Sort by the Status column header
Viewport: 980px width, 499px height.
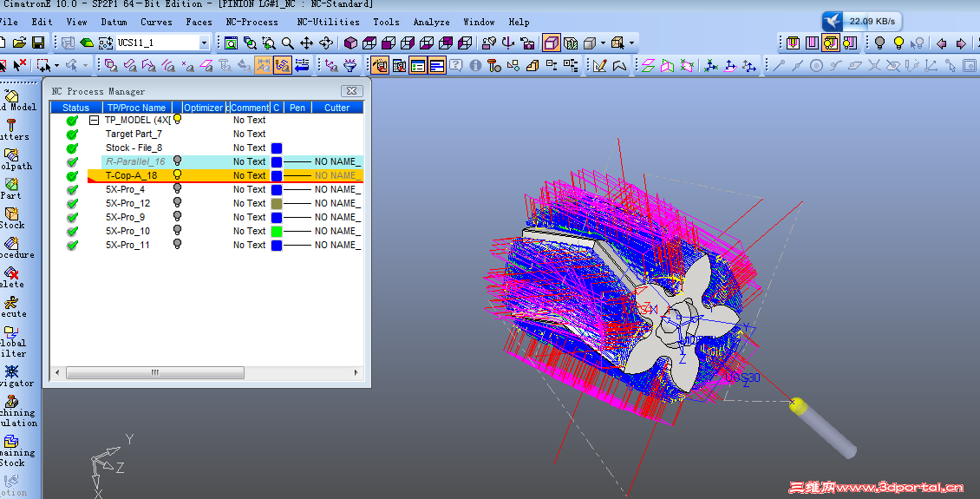point(76,108)
